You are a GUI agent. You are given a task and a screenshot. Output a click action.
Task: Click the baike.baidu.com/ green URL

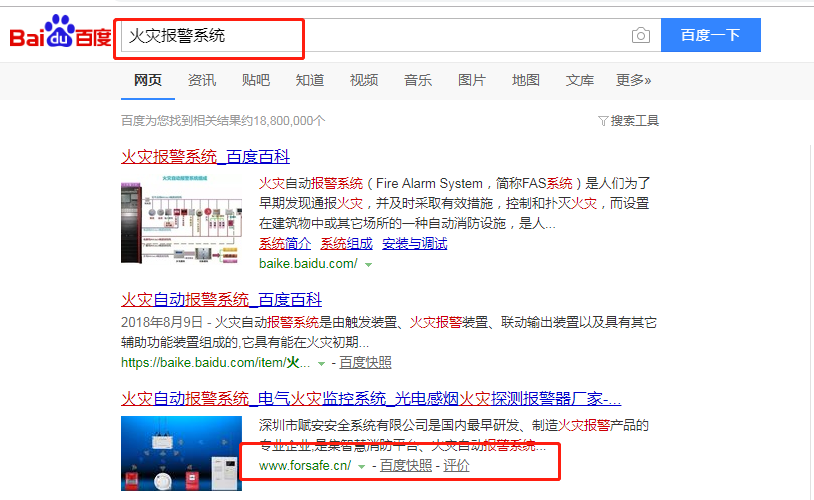coord(308,264)
